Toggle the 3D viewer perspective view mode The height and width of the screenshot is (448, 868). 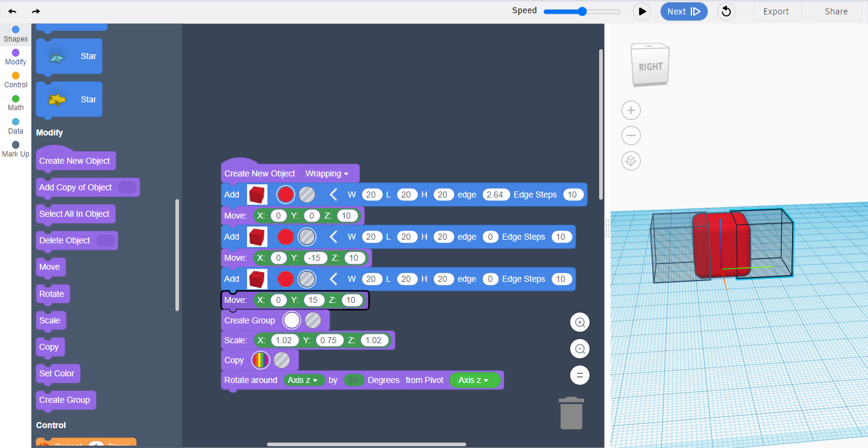[631, 161]
